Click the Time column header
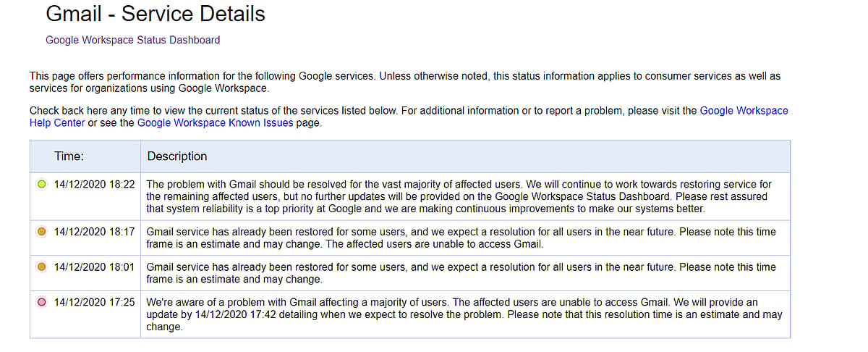This screenshot has height=352, width=868. point(69,156)
